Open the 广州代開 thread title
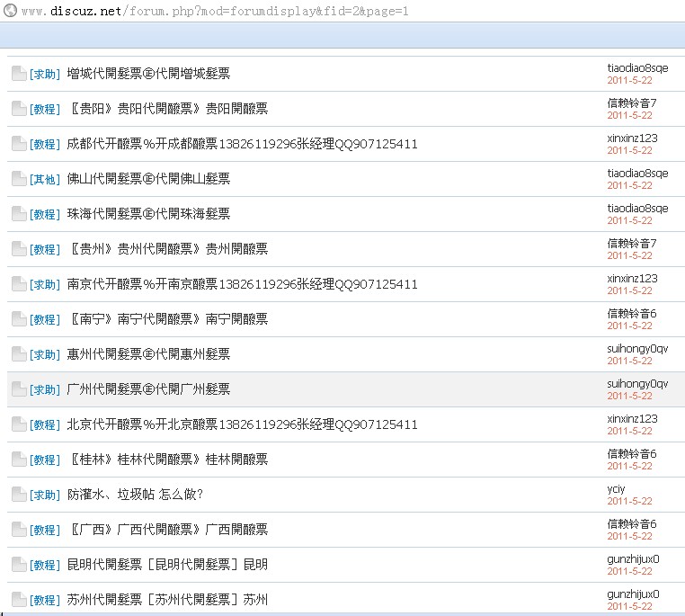 click(148, 388)
